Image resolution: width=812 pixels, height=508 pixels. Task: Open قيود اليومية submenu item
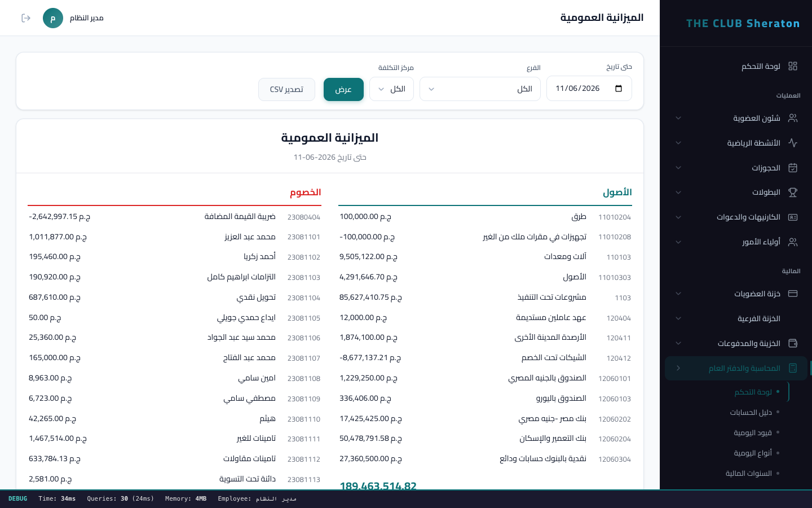point(752,433)
